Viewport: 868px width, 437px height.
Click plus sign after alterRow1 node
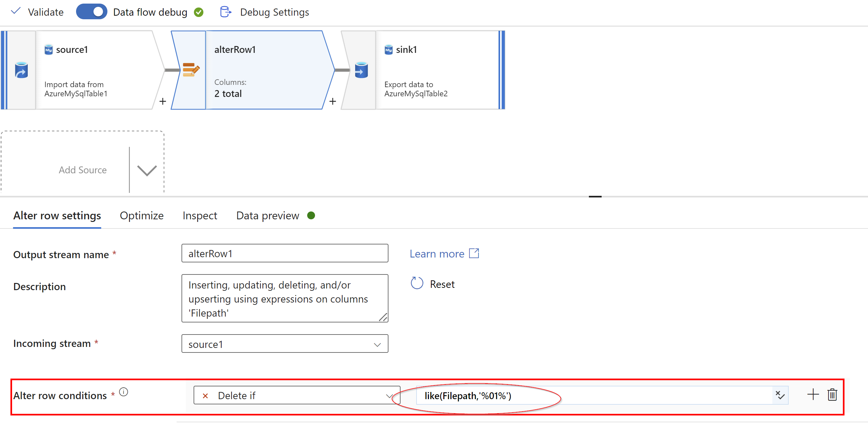coord(333,101)
